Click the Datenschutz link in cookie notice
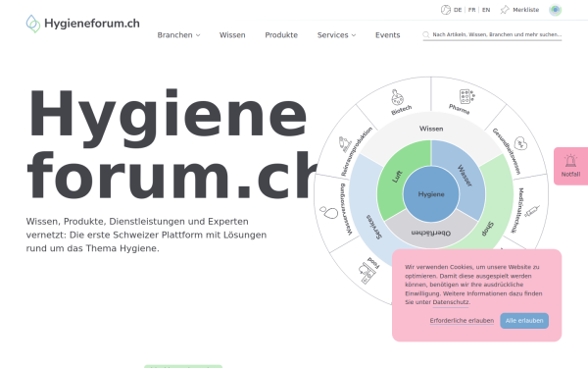588x368 pixels. pos(451,302)
